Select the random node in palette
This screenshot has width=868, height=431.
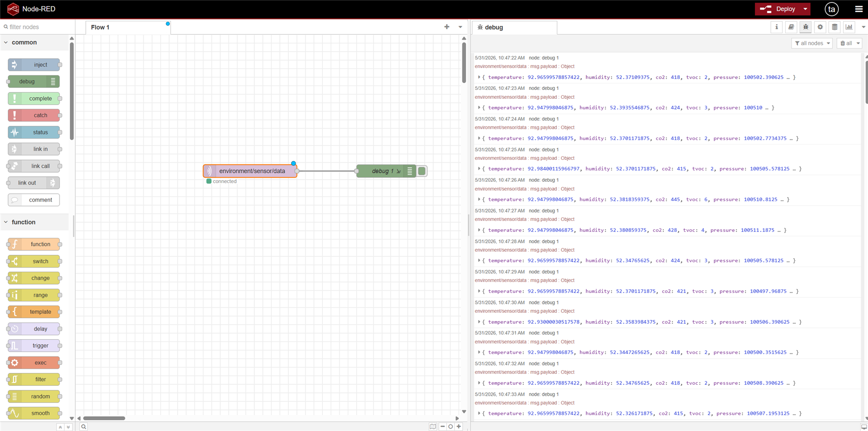[x=34, y=396]
